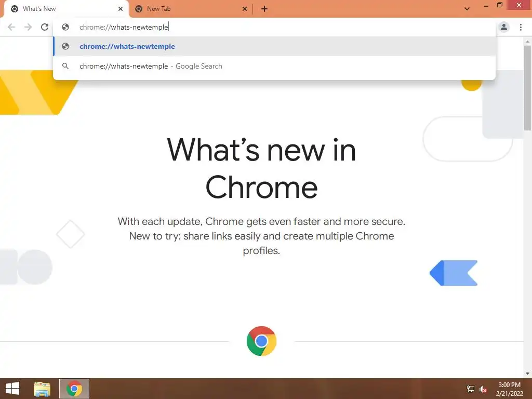The image size is (532, 399).
Task: Open a new tab with plus button
Action: coord(264,9)
